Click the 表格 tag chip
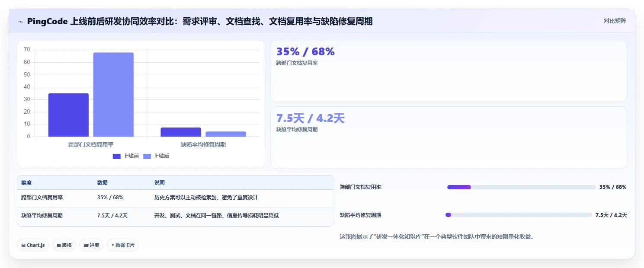This screenshot has width=644, height=268. pos(64,245)
